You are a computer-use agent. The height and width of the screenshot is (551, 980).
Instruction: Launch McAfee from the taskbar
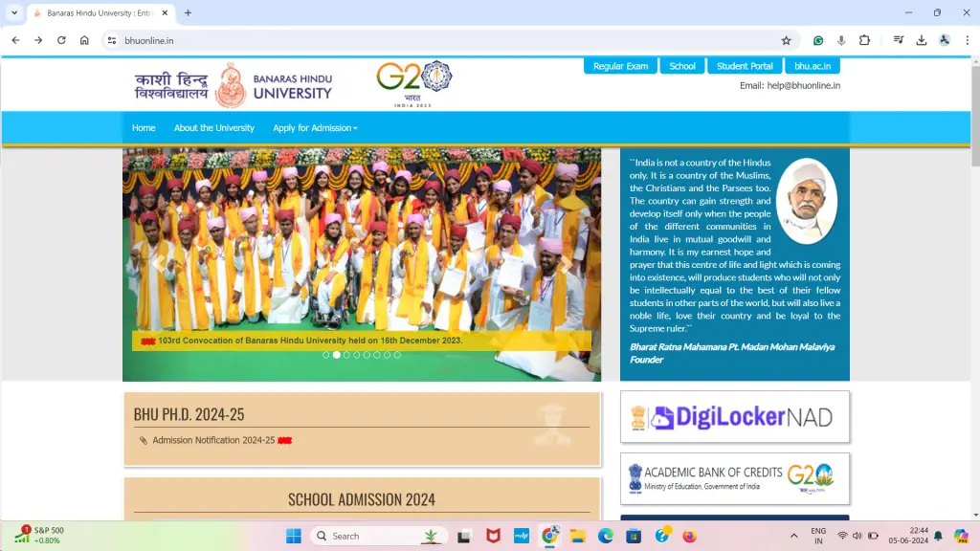[x=493, y=536]
